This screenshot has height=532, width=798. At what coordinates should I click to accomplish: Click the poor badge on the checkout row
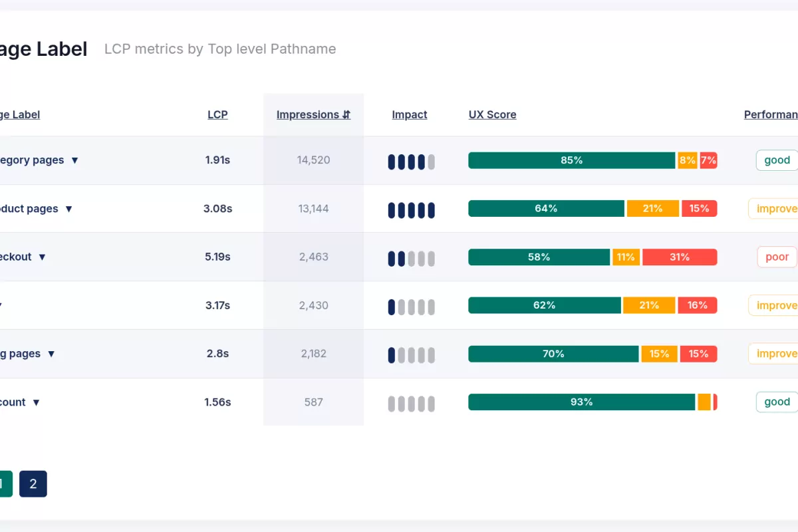[776, 257]
